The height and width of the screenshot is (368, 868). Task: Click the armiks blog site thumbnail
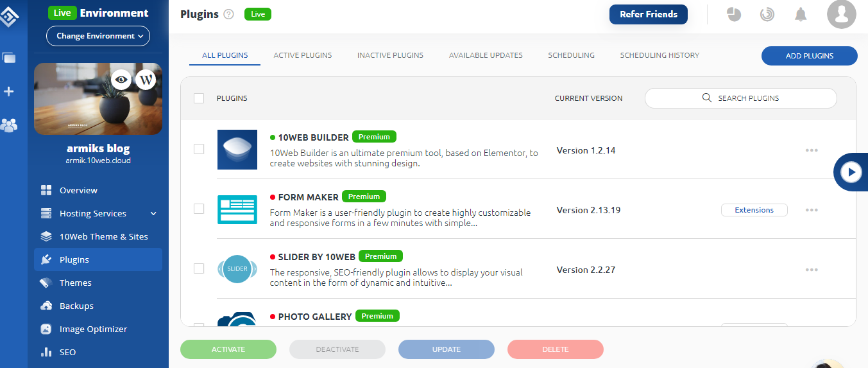coord(98,99)
